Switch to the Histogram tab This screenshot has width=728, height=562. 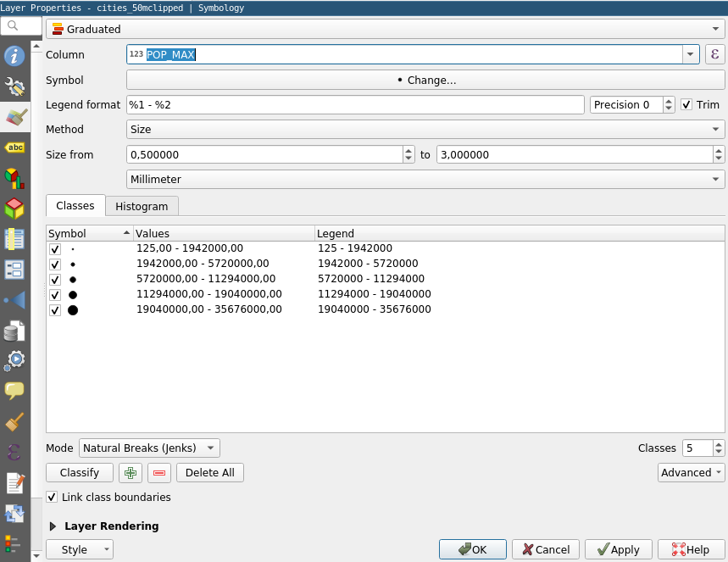coord(142,206)
